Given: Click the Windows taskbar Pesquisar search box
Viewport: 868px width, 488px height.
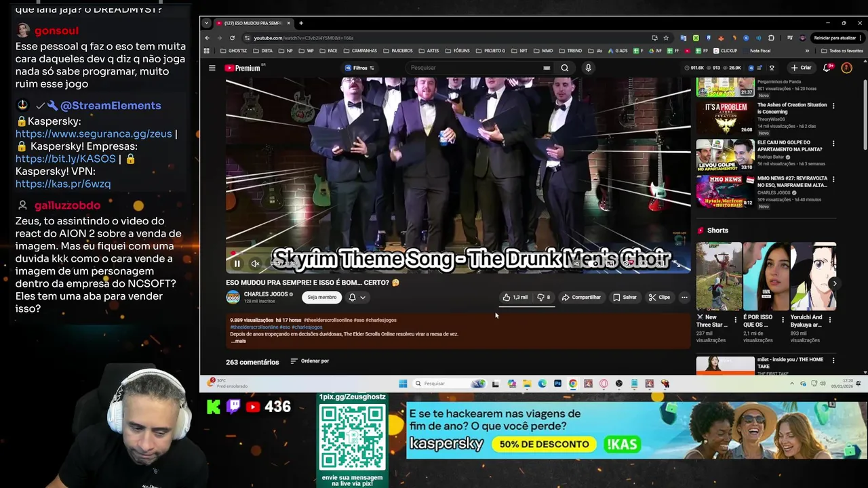Looking at the screenshot, I should tap(450, 384).
